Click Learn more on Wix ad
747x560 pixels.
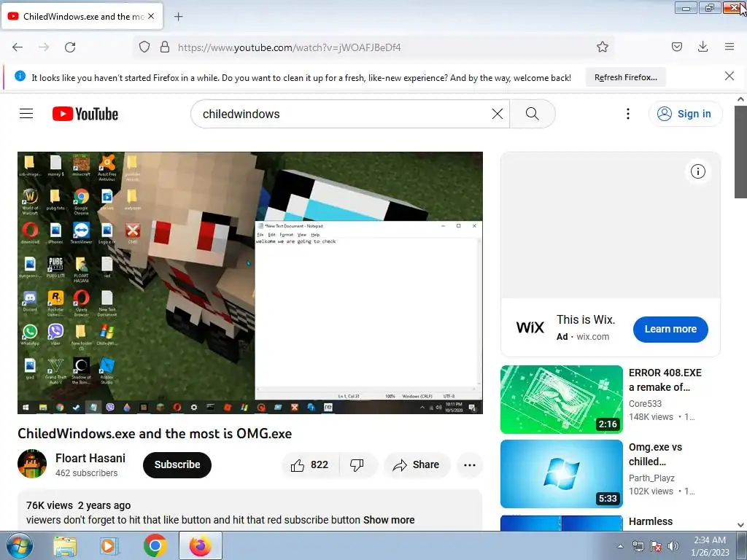(x=670, y=329)
